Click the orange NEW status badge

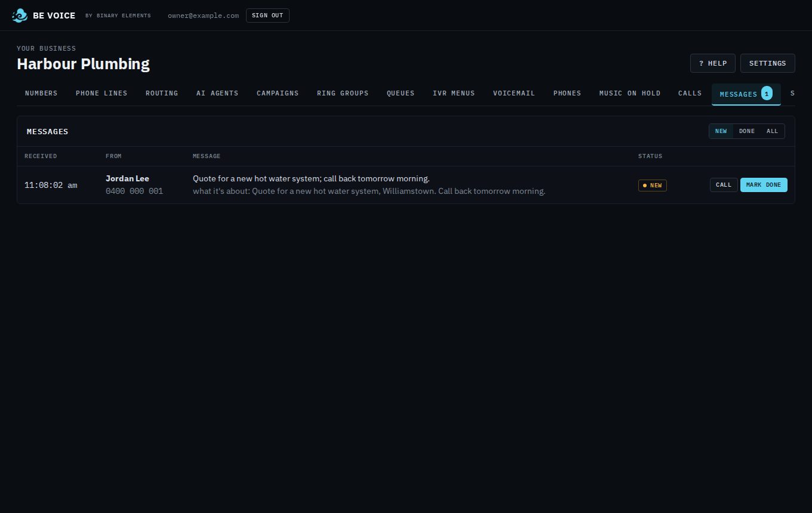[x=653, y=186]
